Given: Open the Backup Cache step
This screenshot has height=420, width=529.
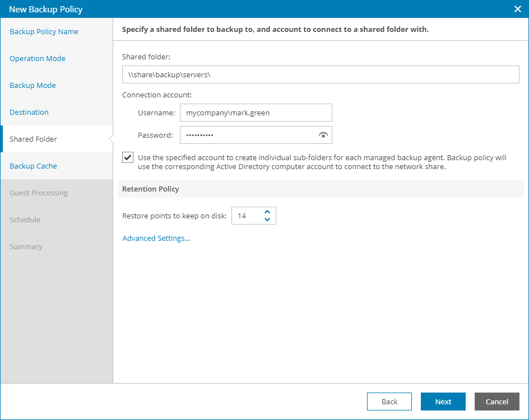Looking at the screenshot, I should click(x=33, y=166).
